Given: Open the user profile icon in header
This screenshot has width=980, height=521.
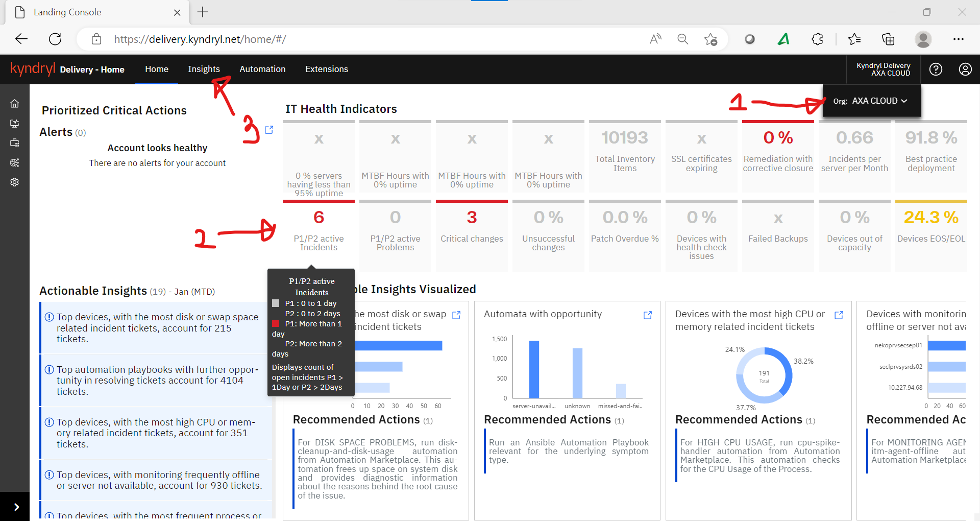Looking at the screenshot, I should tap(965, 69).
